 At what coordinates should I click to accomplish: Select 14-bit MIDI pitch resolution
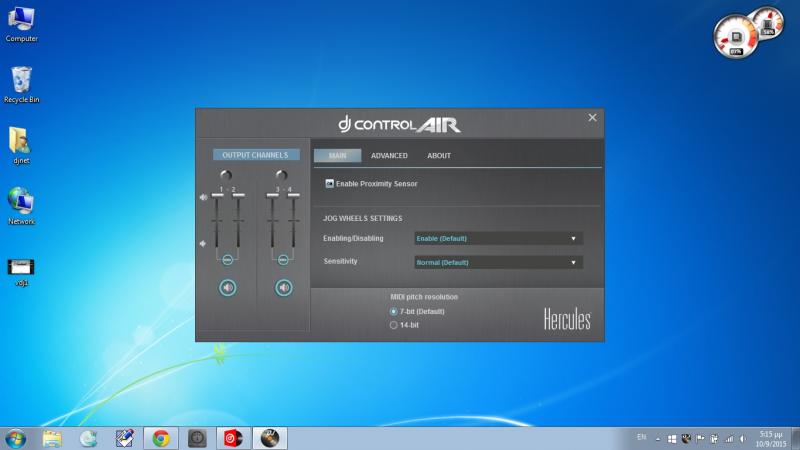tap(393, 325)
